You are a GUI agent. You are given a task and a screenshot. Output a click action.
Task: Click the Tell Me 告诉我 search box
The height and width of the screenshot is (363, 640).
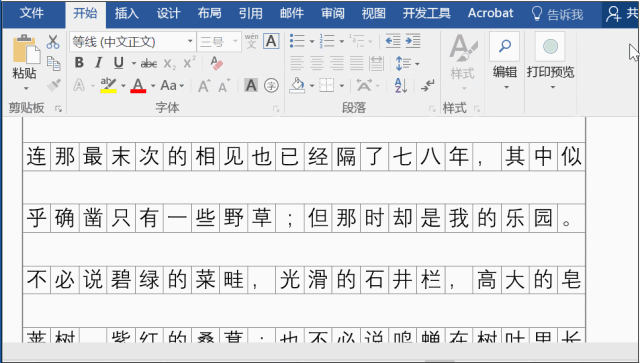(x=558, y=14)
